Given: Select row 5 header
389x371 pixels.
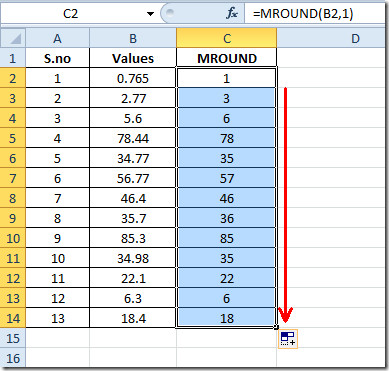Looking at the screenshot, I should pyautogui.click(x=13, y=138).
